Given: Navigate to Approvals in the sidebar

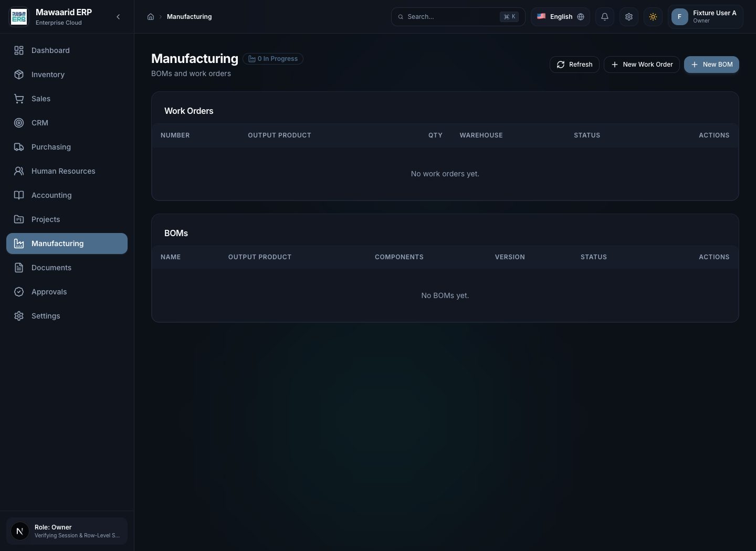Looking at the screenshot, I should (x=67, y=292).
